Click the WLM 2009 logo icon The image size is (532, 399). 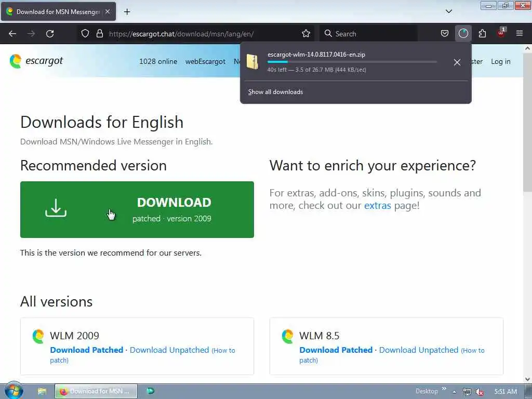[x=38, y=336]
